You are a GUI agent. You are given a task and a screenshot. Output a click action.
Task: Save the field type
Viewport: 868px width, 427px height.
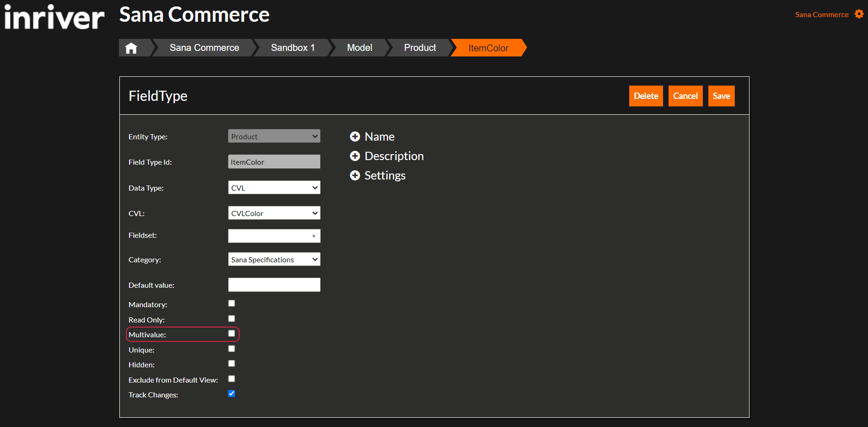[x=721, y=96]
